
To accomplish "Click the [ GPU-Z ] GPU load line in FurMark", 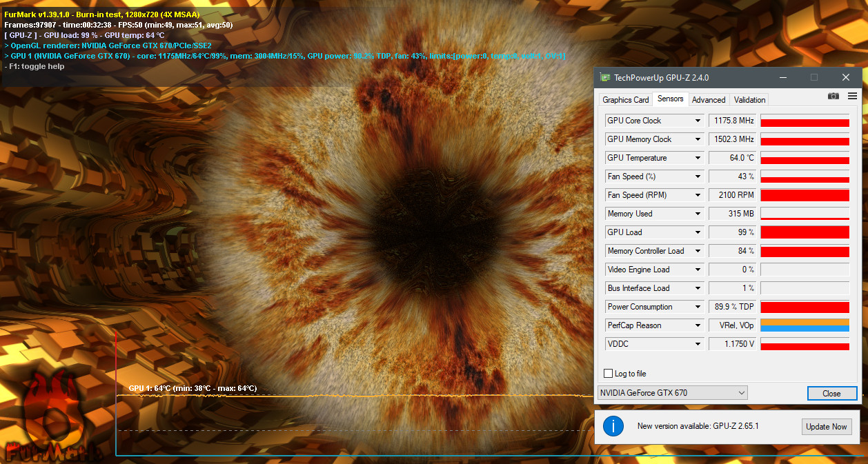I will tap(85, 35).
